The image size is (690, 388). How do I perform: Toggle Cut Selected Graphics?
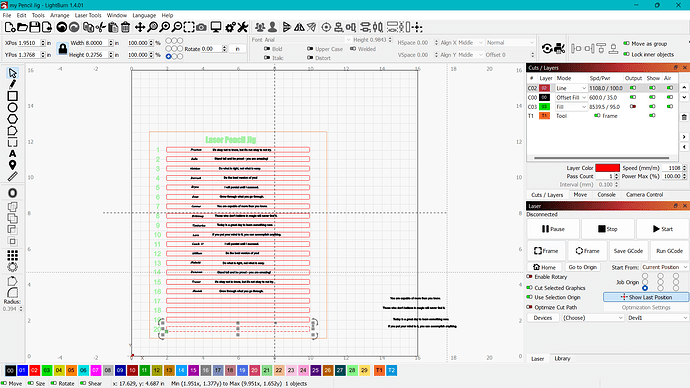[529, 288]
